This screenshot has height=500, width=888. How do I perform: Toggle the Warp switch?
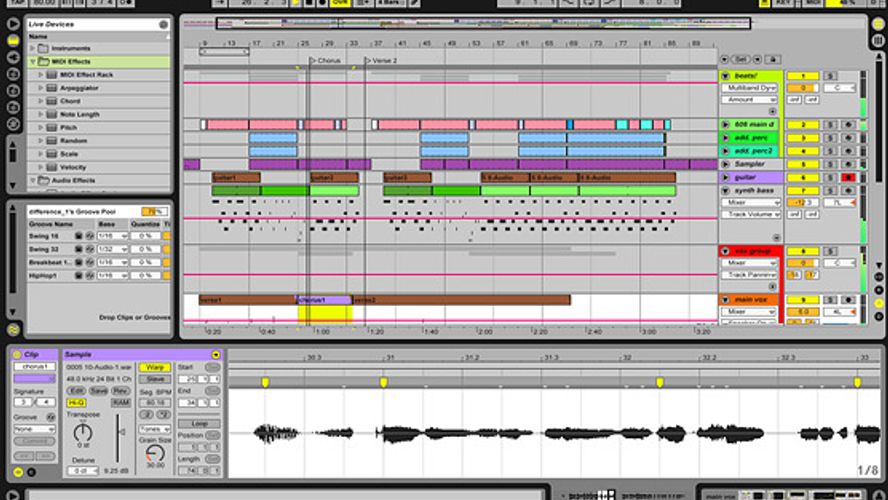coord(155,367)
